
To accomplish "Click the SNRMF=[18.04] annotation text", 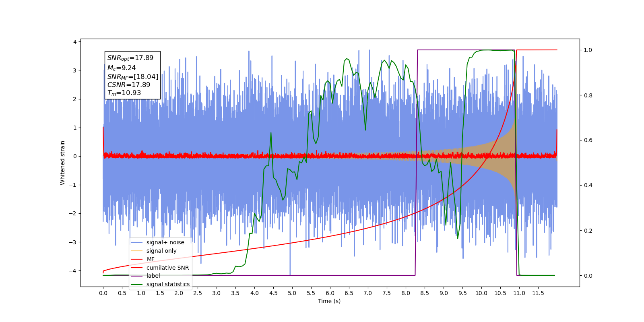I will (132, 76).
